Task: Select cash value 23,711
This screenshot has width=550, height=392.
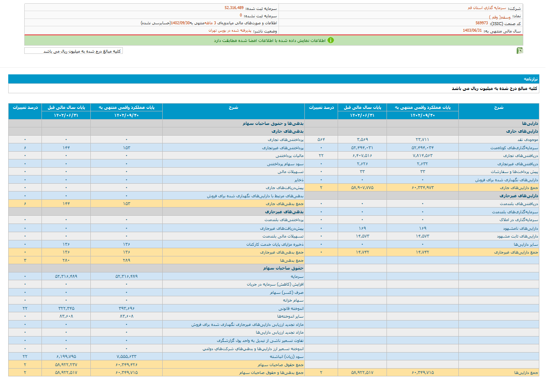Action: 422,140
